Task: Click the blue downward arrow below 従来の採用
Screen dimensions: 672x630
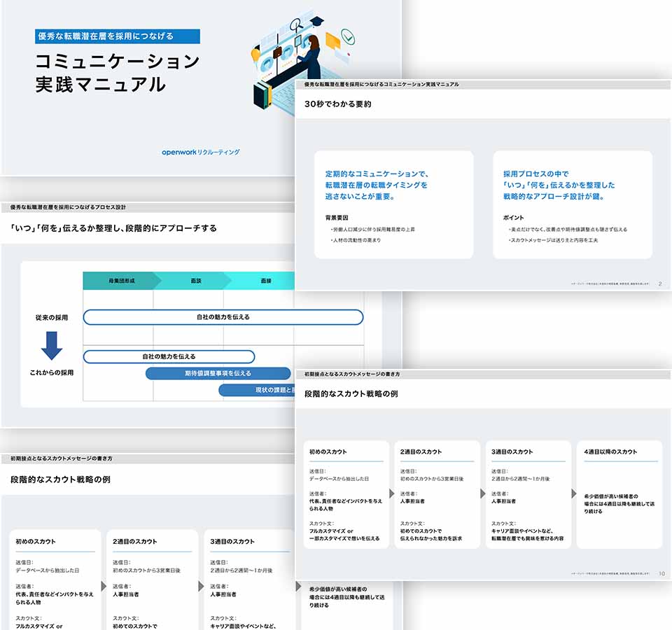Action: [x=52, y=345]
